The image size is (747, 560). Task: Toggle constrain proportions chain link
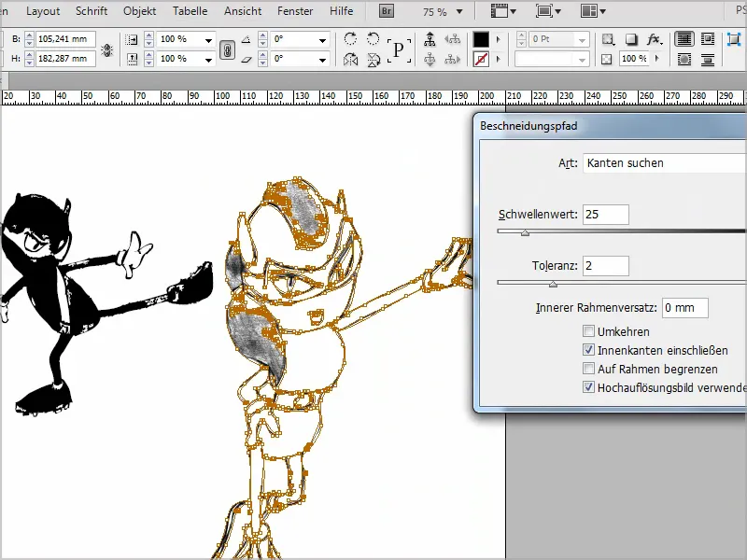(x=227, y=49)
